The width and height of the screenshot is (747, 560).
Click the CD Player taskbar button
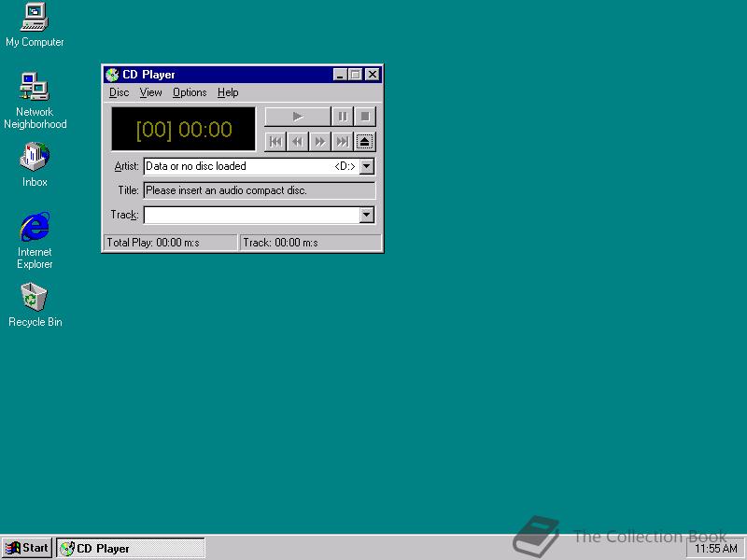click(x=131, y=548)
